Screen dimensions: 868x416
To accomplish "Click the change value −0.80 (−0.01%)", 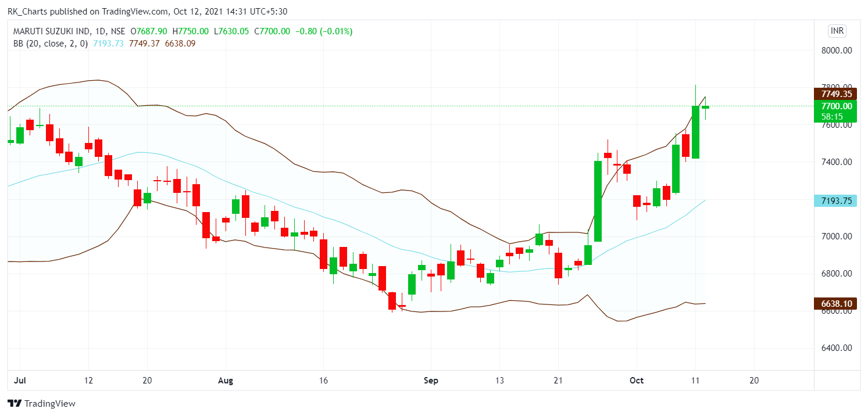I will pyautogui.click(x=325, y=31).
